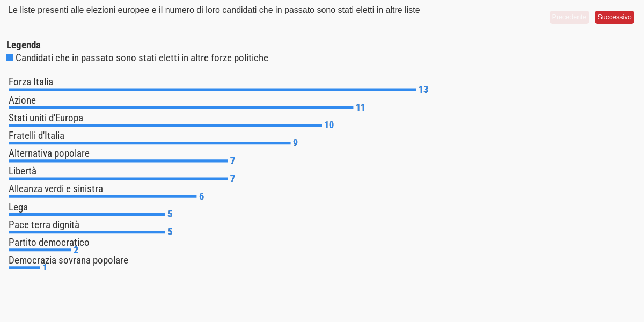Screen dimensions: 644x322
Task: Click the Partito democratico label
Action: click(x=49, y=243)
